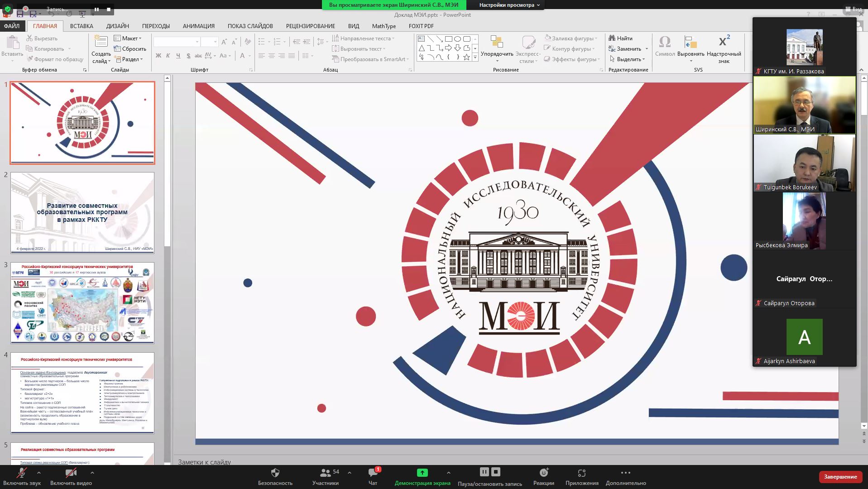
Task: Open the font size combo box
Action: (x=210, y=42)
